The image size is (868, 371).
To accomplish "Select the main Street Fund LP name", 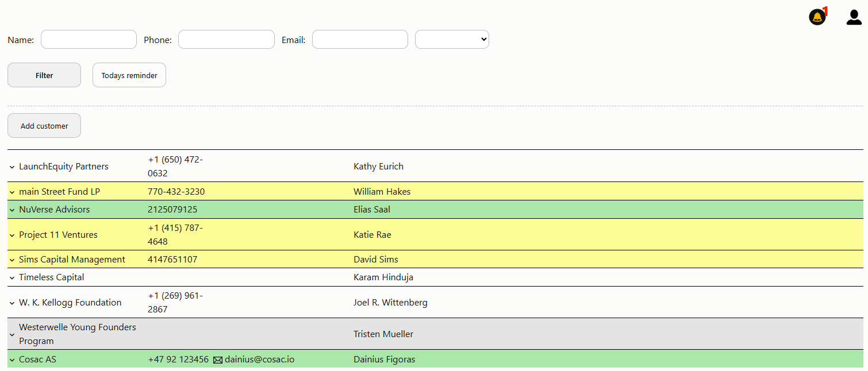I will tap(59, 192).
